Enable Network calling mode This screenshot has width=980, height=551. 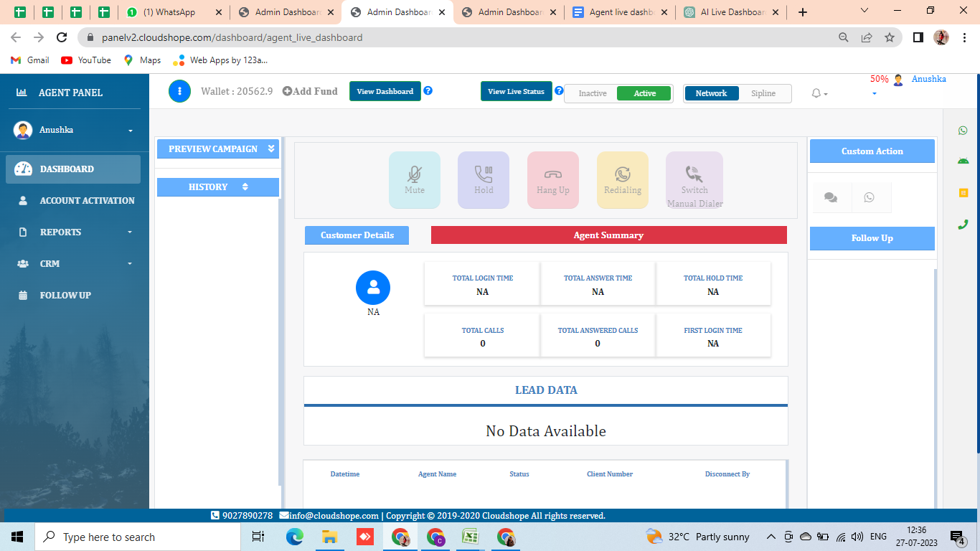(711, 93)
